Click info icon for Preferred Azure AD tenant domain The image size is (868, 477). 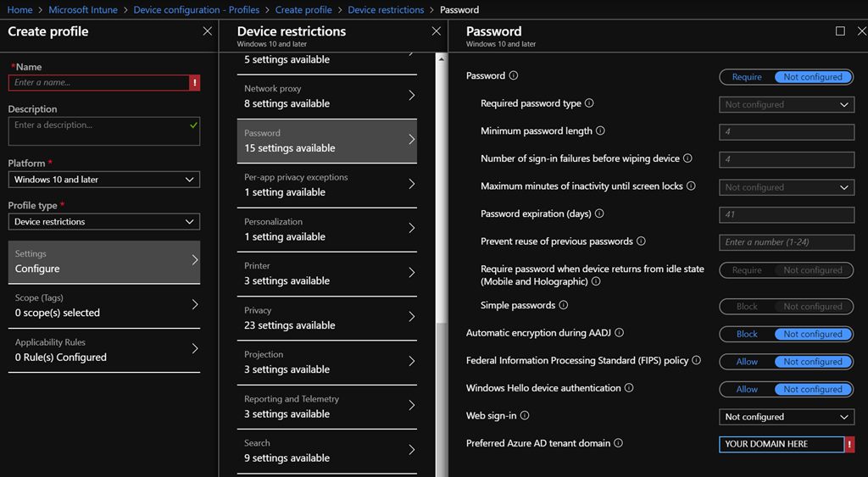pos(618,443)
